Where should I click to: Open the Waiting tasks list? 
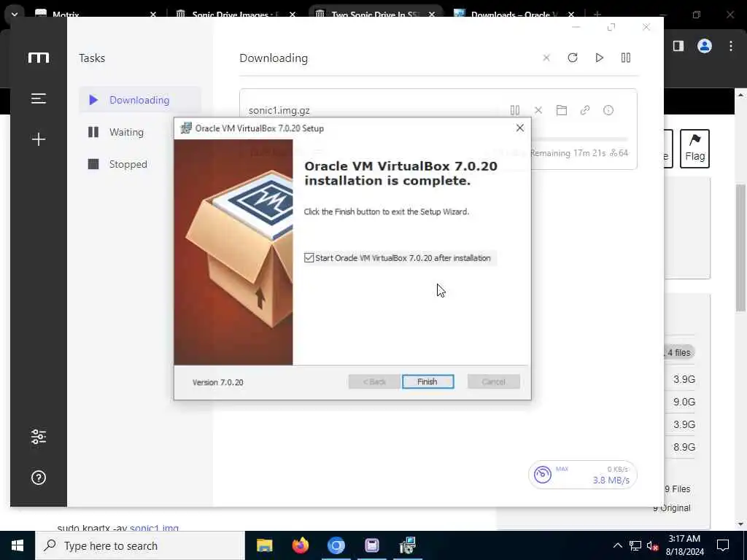pyautogui.click(x=126, y=132)
